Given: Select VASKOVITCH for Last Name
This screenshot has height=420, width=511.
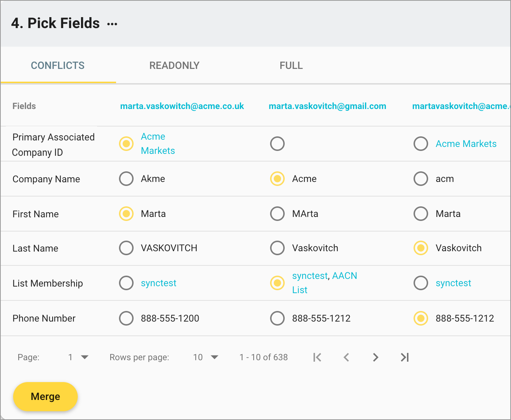Looking at the screenshot, I should [x=126, y=248].
